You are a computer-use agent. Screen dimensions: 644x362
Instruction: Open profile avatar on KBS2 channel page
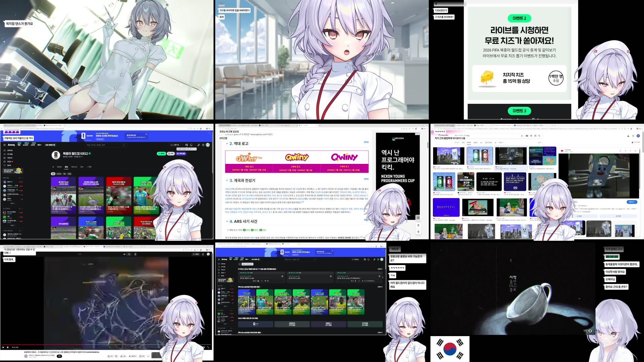[x=208, y=145]
